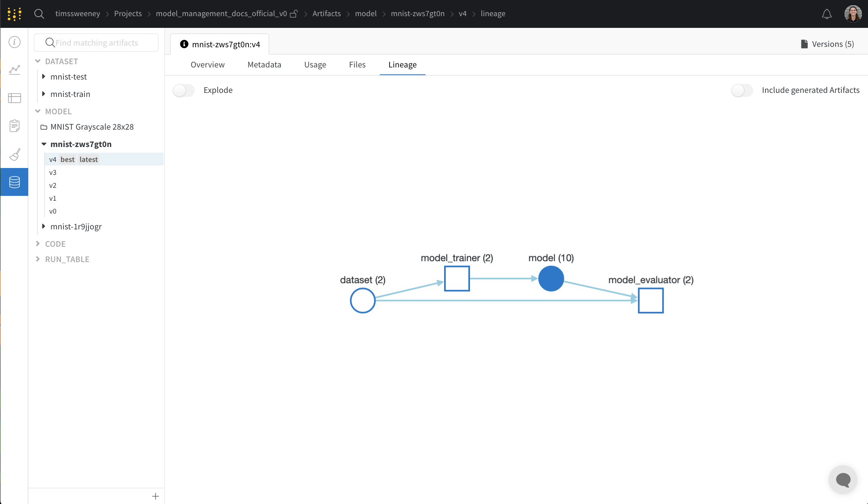Open the chat support bubble
This screenshot has height=504, width=868.
pyautogui.click(x=843, y=480)
